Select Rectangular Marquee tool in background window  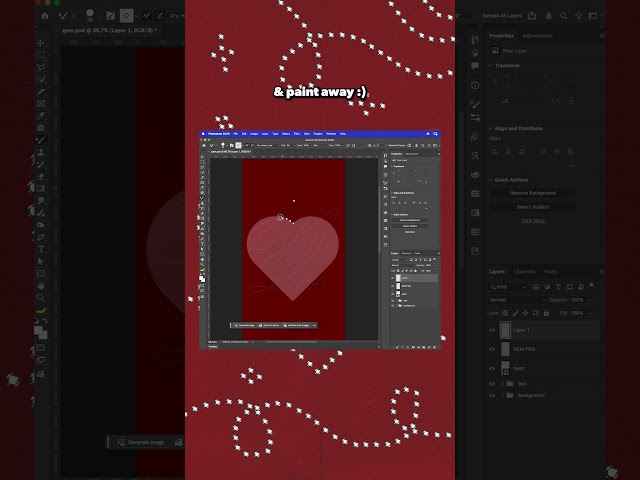point(41,55)
